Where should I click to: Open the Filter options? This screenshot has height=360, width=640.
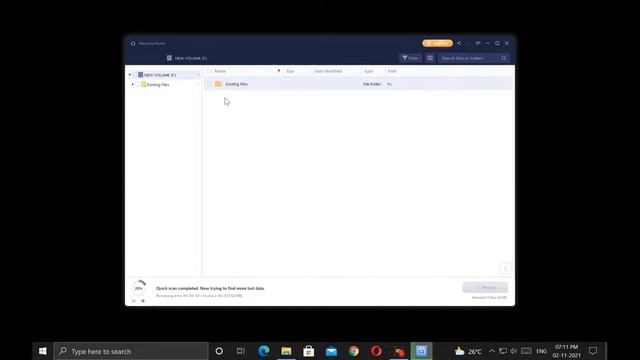410,58
